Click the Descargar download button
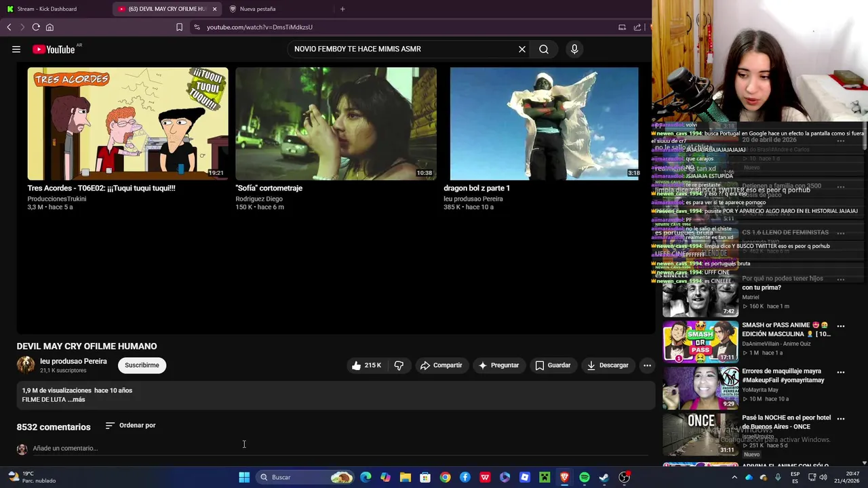 608,365
